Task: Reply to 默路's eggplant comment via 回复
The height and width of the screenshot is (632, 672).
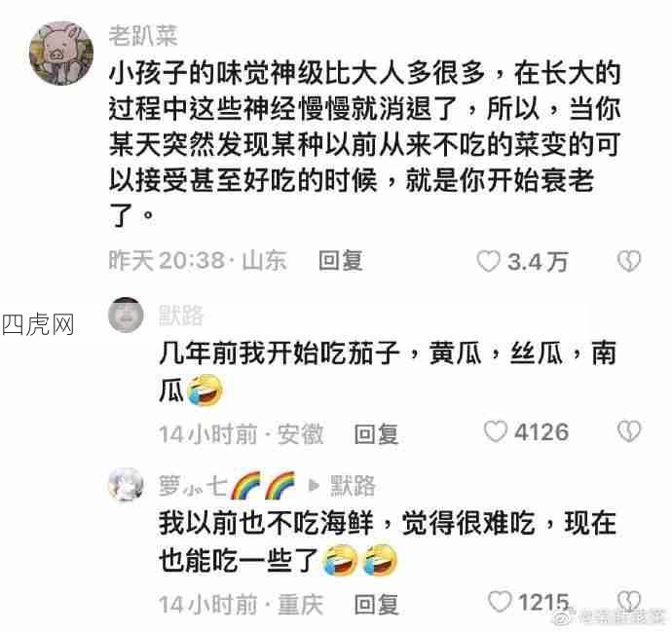Action: 376,433
